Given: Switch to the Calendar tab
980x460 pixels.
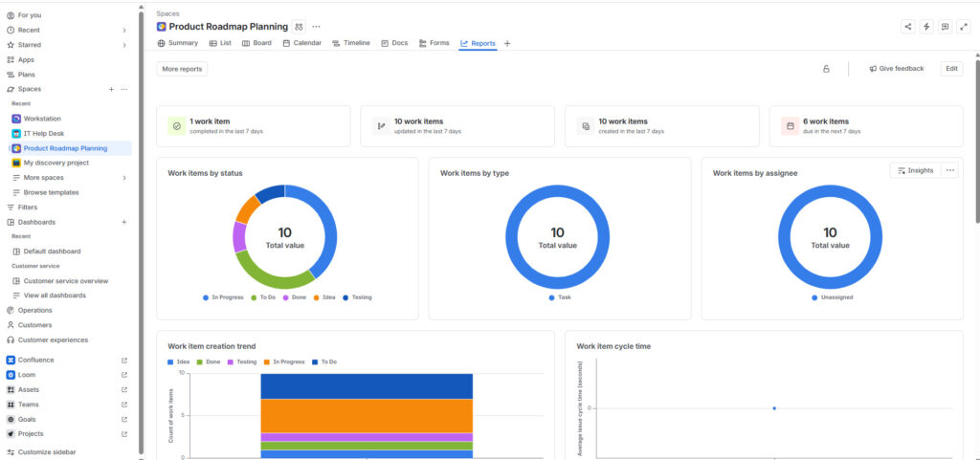Looking at the screenshot, I should click(x=302, y=43).
